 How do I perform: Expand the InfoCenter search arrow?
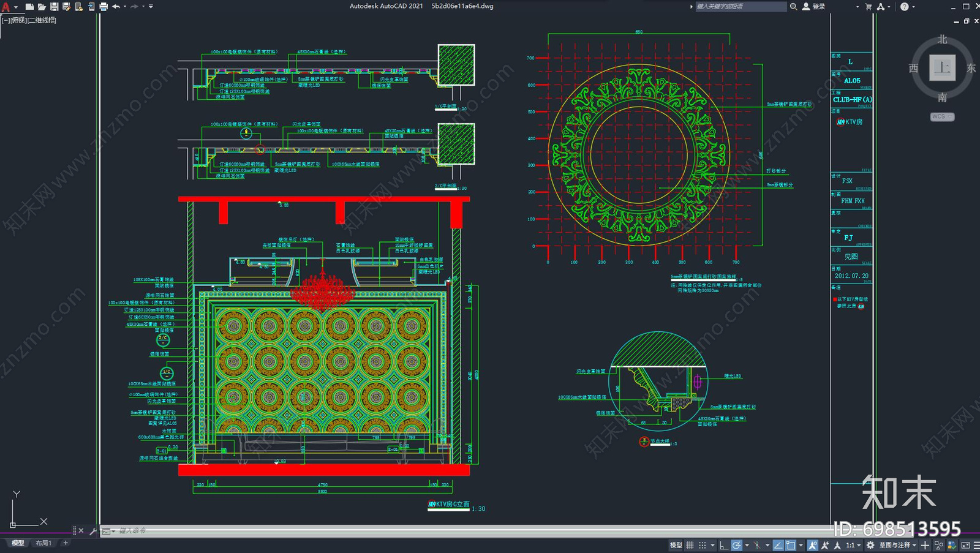tap(692, 6)
